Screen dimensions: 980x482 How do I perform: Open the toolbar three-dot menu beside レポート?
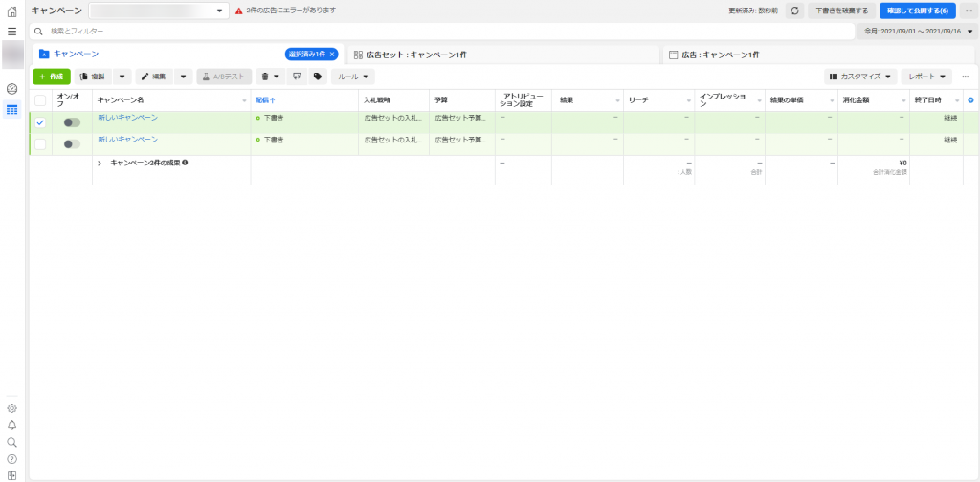coord(965,77)
